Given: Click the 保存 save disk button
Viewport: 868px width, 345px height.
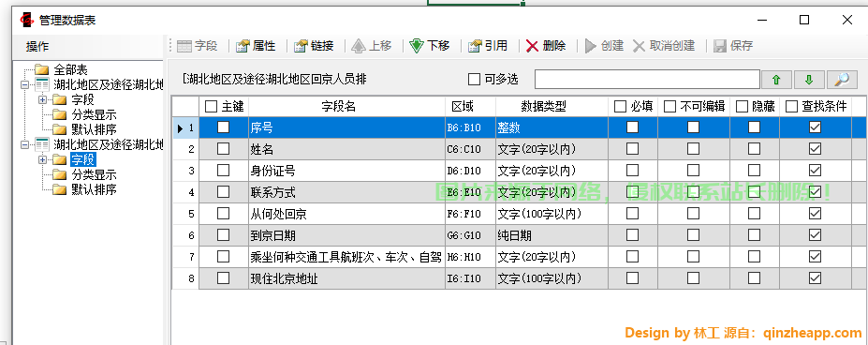Looking at the screenshot, I should pyautogui.click(x=733, y=46).
